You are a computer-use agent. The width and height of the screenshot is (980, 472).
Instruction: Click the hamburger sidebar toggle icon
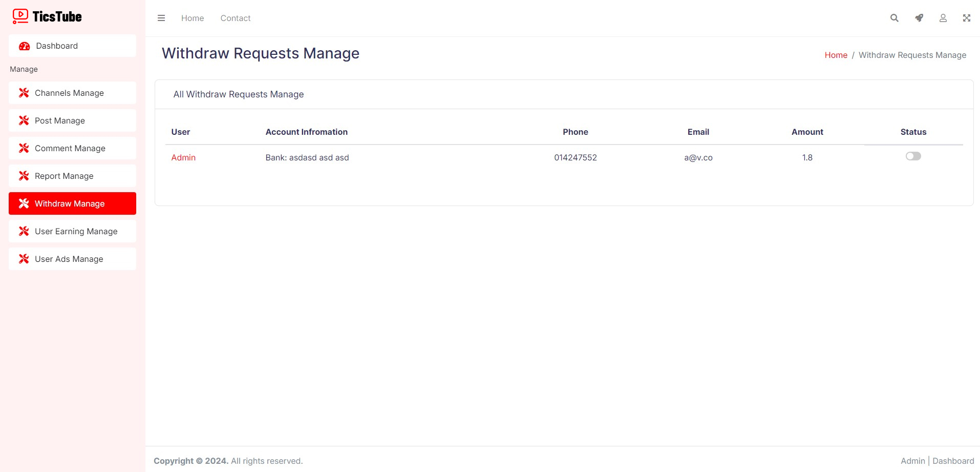click(x=161, y=18)
